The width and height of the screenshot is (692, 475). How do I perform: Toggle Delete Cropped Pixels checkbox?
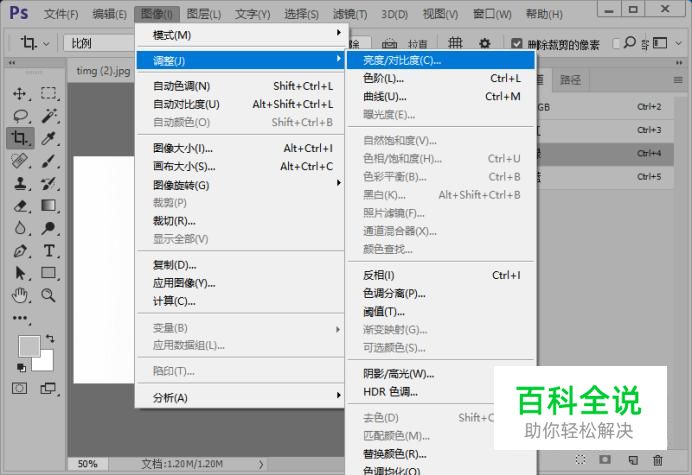click(x=516, y=44)
